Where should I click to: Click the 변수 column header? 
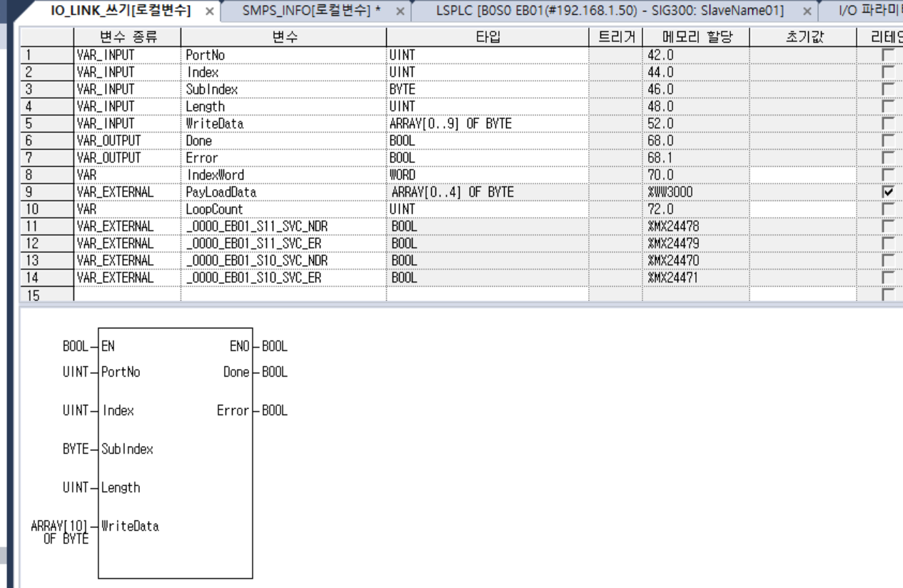pos(283,38)
